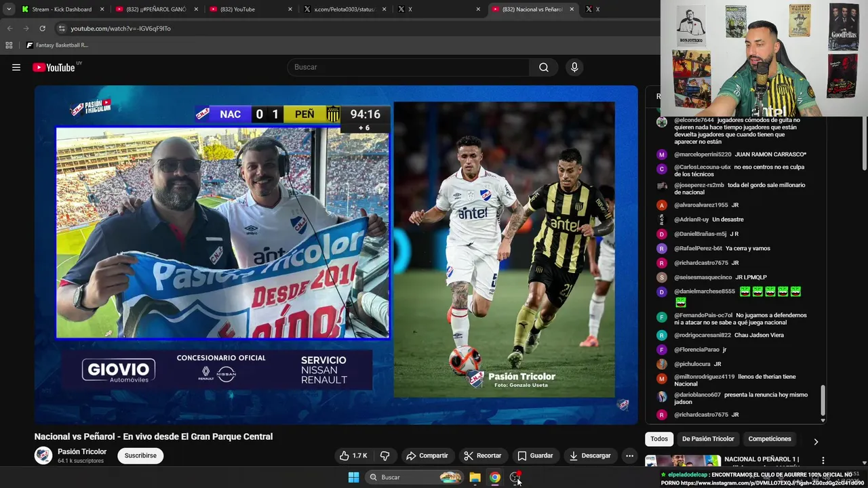The image size is (868, 488).
Task: Select the De Pasión Tricolor chip
Action: click(x=708, y=439)
